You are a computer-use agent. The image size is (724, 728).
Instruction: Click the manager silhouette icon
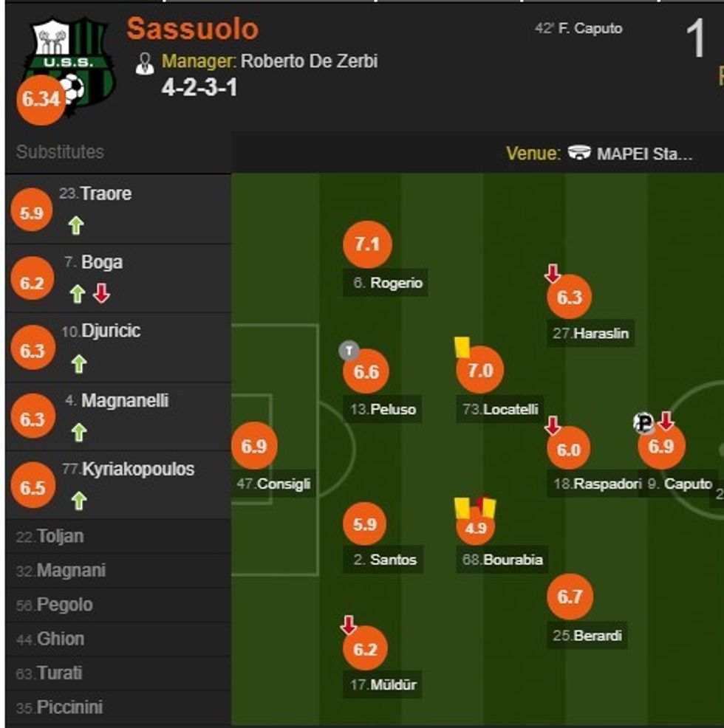pos(145,63)
